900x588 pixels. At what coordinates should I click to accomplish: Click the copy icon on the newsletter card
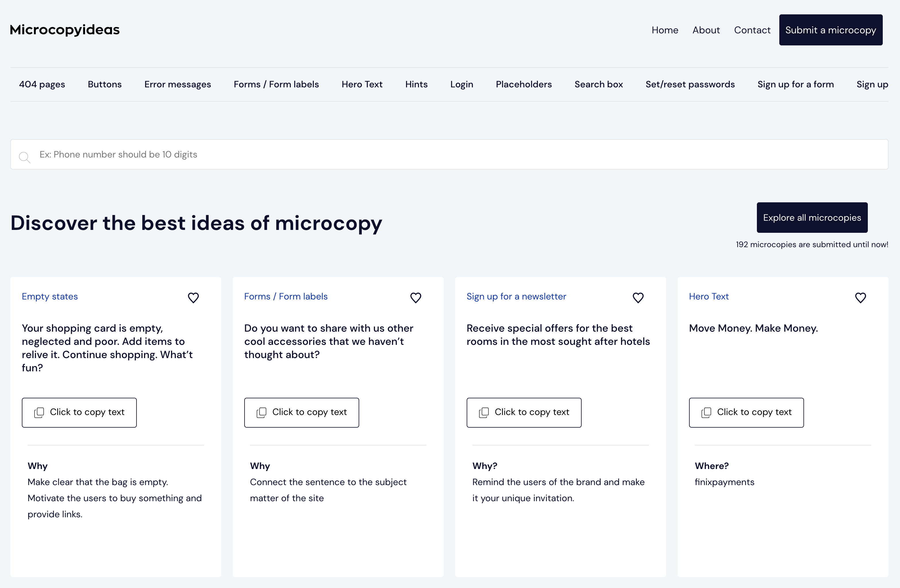[484, 412]
